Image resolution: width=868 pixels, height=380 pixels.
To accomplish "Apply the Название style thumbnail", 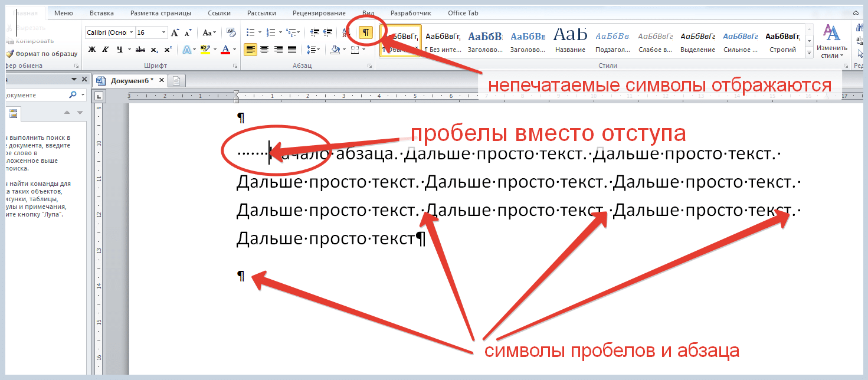I will coord(570,40).
